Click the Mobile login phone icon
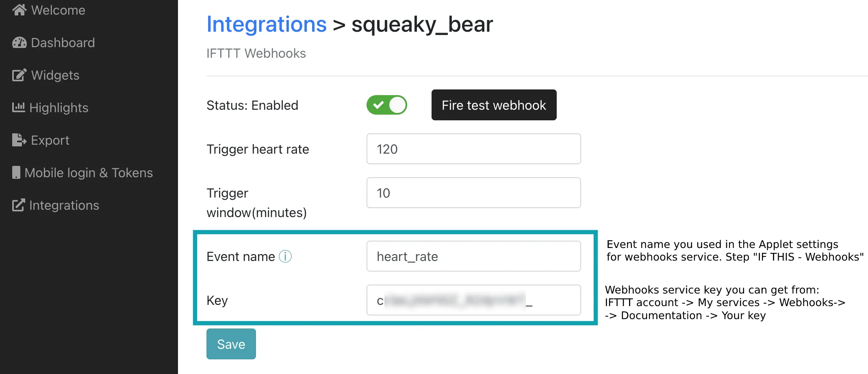This screenshot has width=868, height=374. coord(16,172)
